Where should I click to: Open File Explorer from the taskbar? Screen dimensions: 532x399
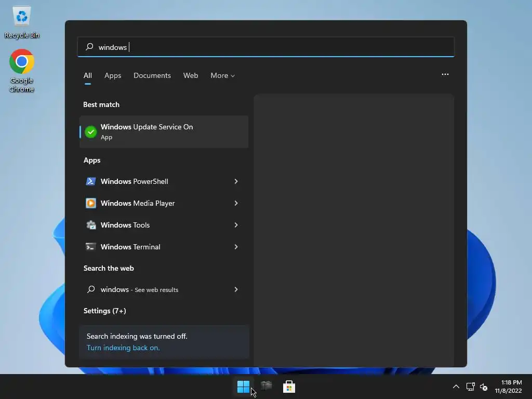[267, 386]
